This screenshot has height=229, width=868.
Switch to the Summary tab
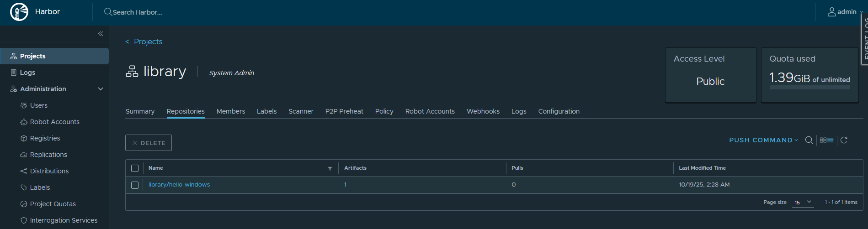point(140,111)
